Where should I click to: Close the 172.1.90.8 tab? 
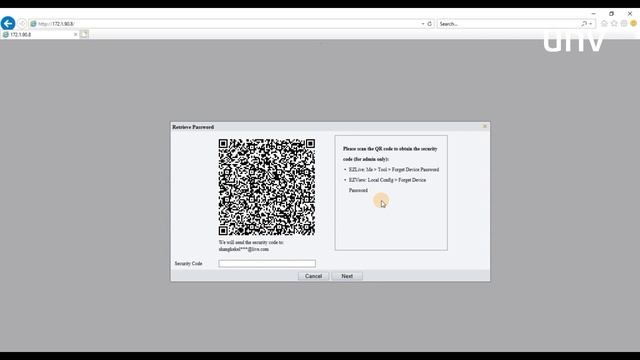76,35
